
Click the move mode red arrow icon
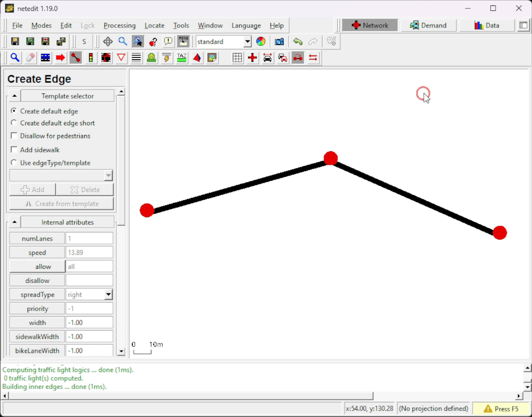(61, 58)
